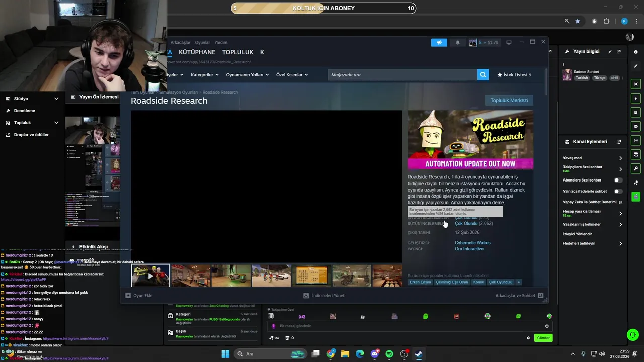Open the TOPLULUK tab in Steam
The image size is (644, 362).
[237, 52]
